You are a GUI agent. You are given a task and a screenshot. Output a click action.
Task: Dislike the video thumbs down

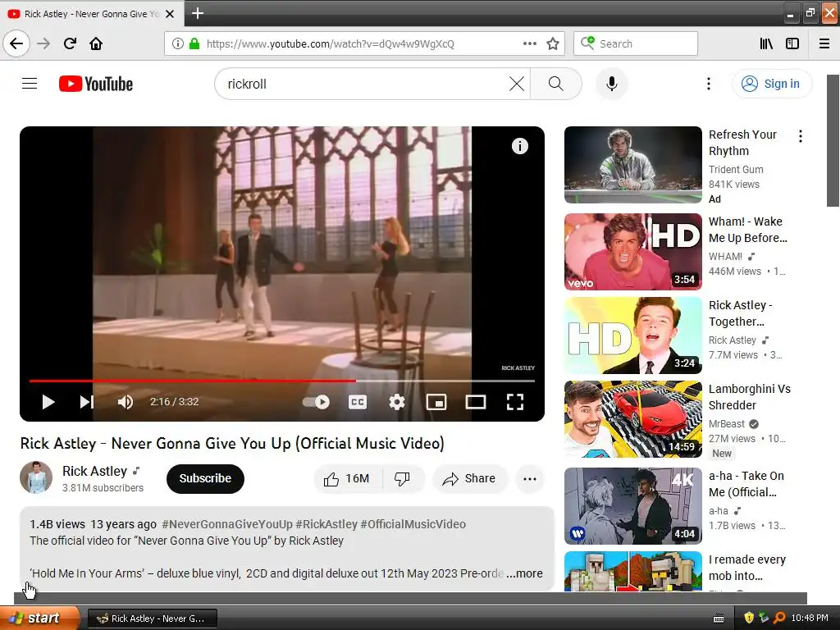[x=402, y=478]
